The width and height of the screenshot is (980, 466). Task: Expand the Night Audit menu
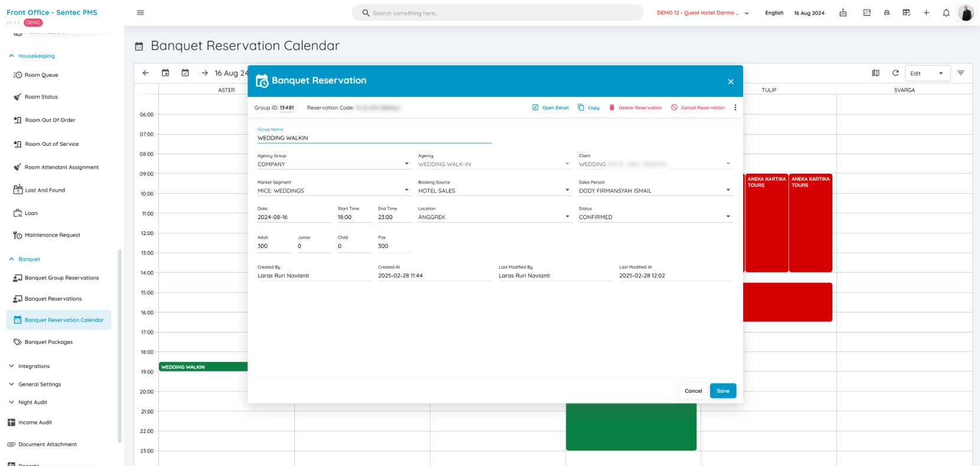[x=32, y=402]
